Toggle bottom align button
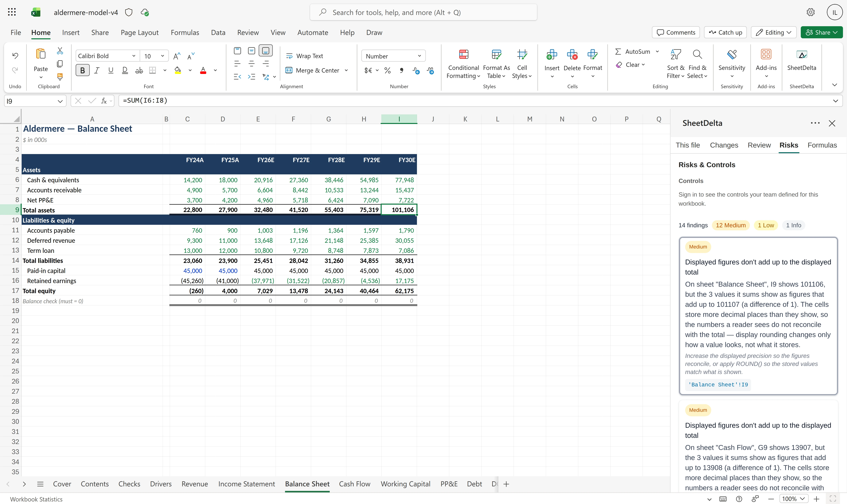This screenshot has height=504, width=847. (x=266, y=51)
